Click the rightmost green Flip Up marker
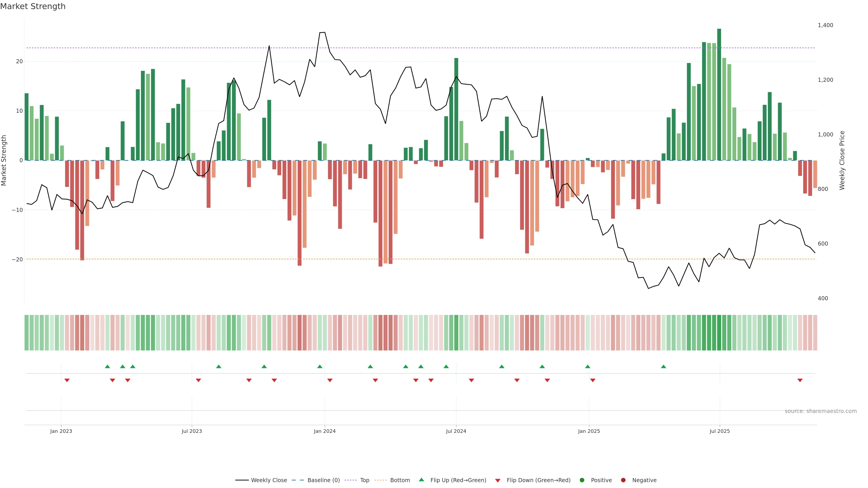Screen dimensions: 868x488 (x=663, y=366)
